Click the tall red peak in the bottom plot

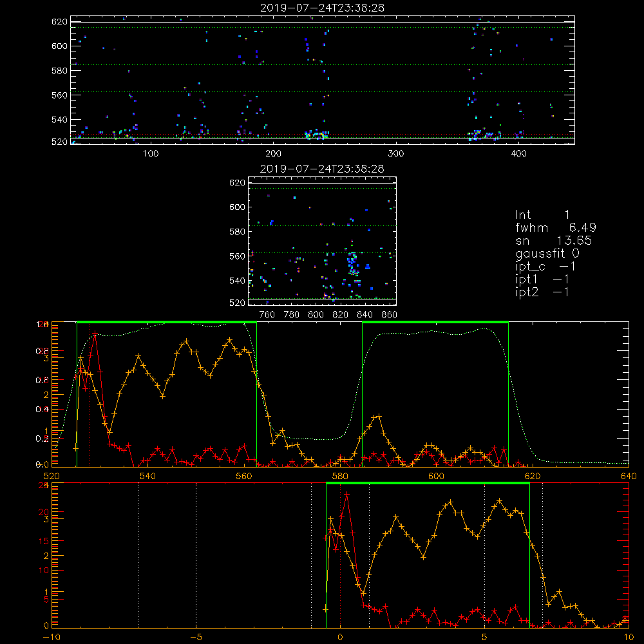(347, 494)
